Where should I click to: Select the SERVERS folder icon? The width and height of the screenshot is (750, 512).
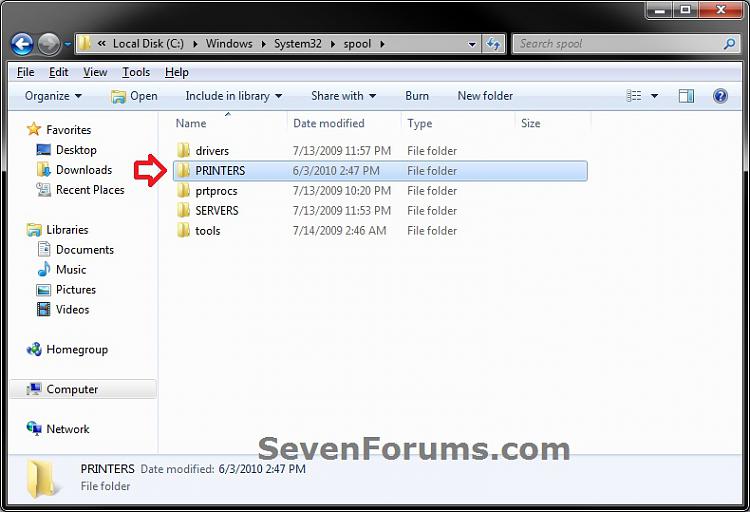(183, 211)
